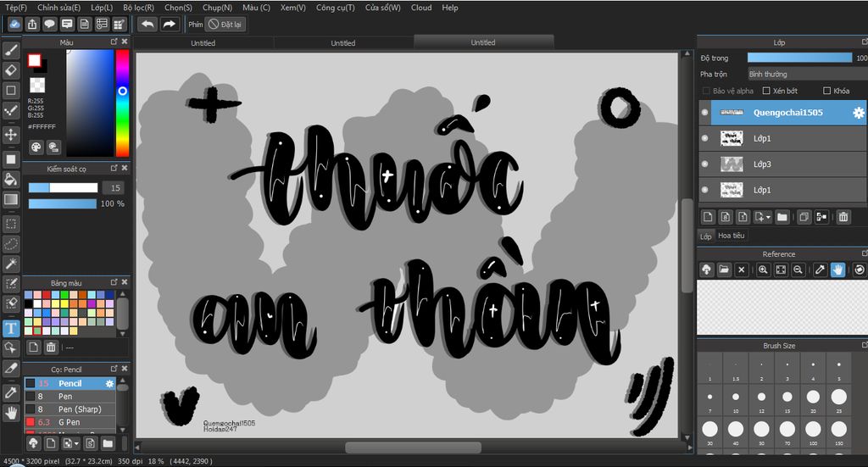This screenshot has width=868, height=467.
Task: Open the Chỉnh sửa(E) menu
Action: coord(58,8)
